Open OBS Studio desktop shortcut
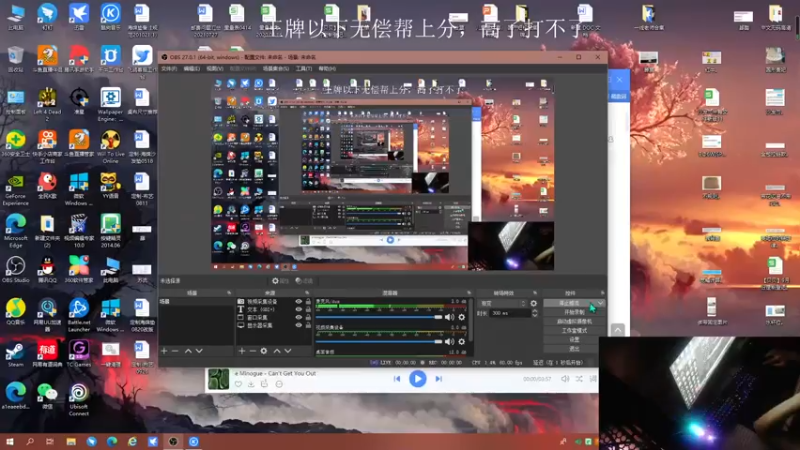The image size is (800, 450). point(15,269)
